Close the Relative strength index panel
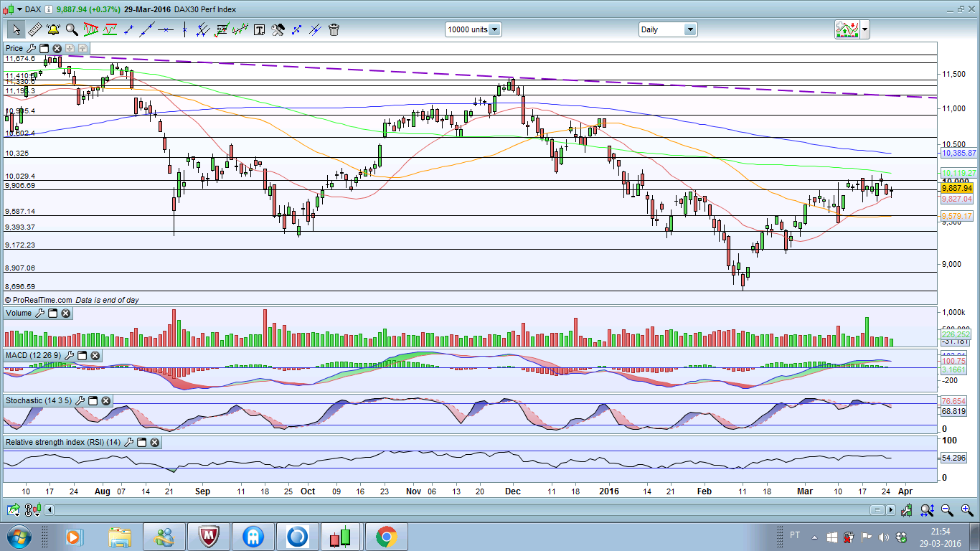Viewport: 980px width, 551px height. (x=154, y=443)
